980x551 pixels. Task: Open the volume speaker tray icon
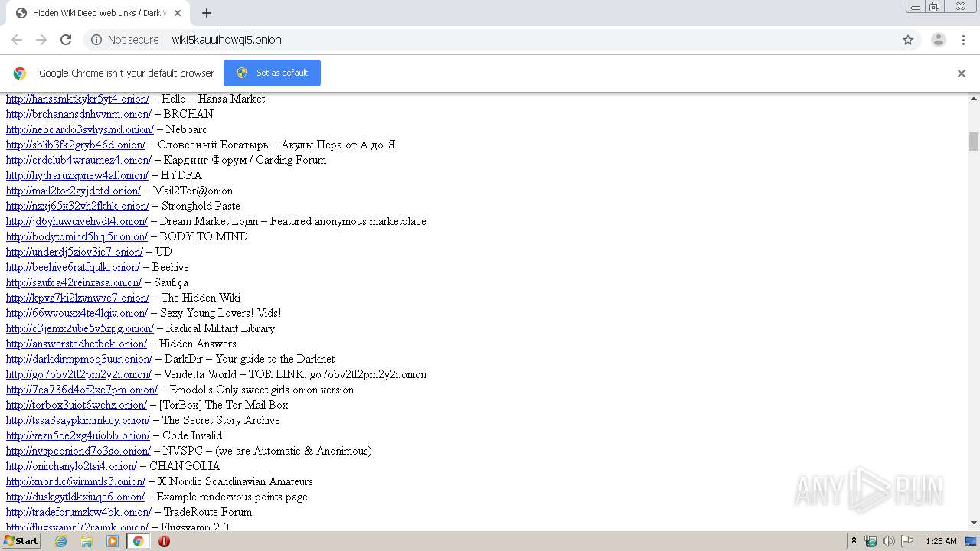[x=889, y=541]
